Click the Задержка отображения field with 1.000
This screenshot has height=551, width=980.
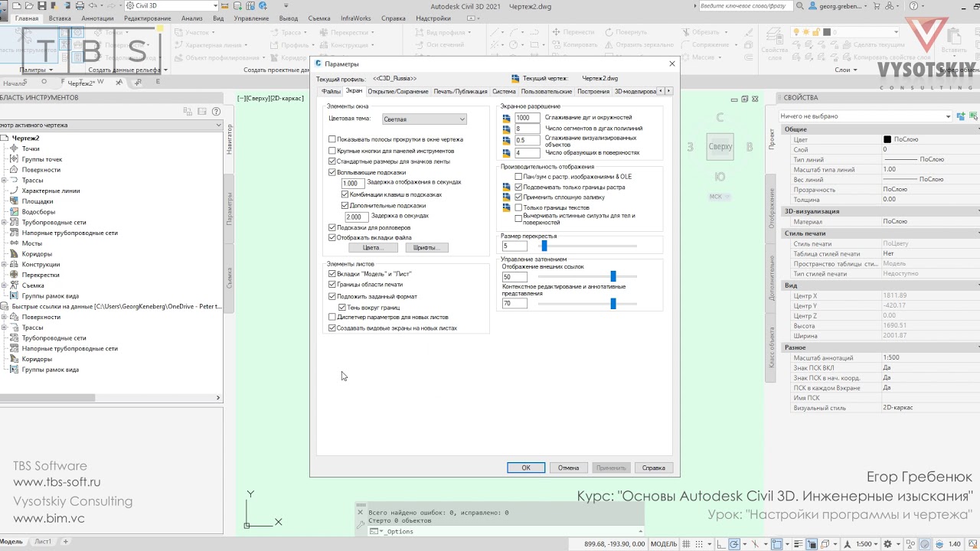pyautogui.click(x=352, y=183)
